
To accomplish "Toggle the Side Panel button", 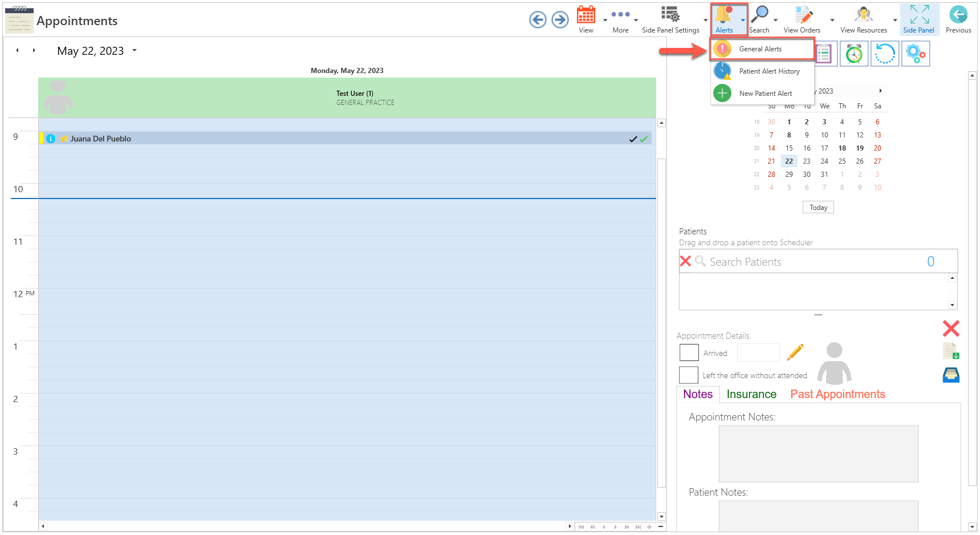I will coord(919,19).
